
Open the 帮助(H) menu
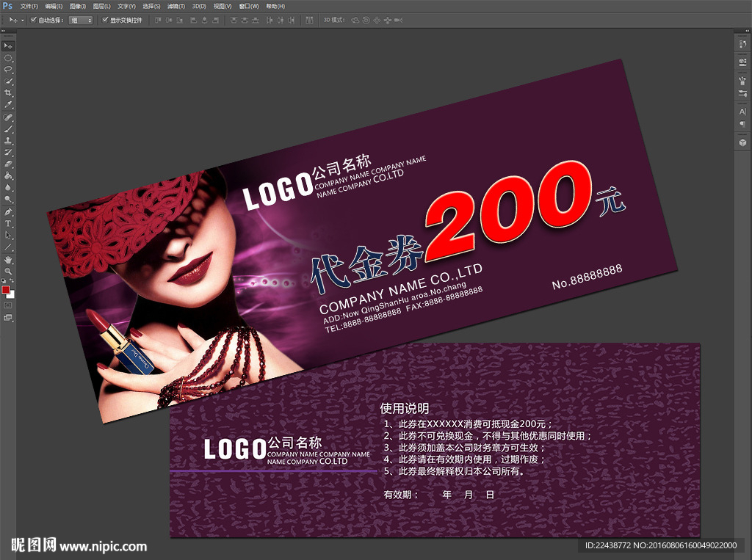275,6
